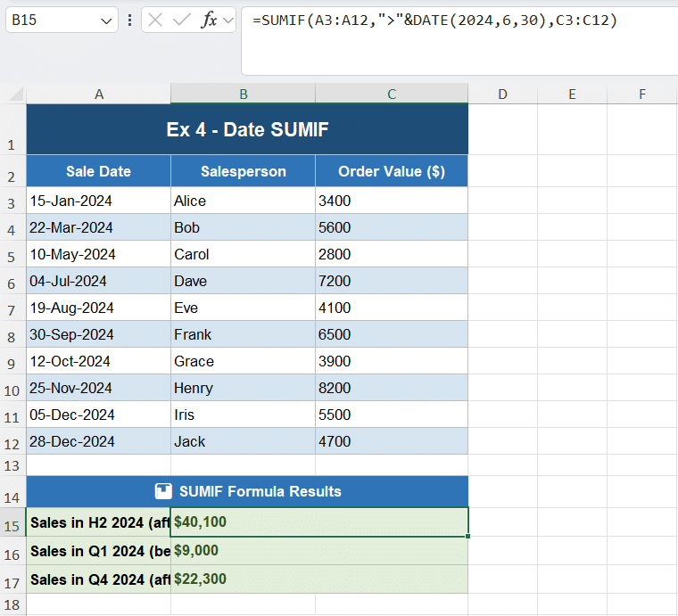The image size is (678, 616).
Task: Click the 25-Nov-2024 date cell
Action: (x=98, y=388)
